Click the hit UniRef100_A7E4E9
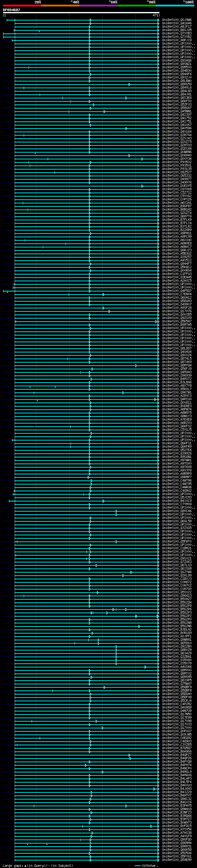The image size is (197, 868). point(177,419)
